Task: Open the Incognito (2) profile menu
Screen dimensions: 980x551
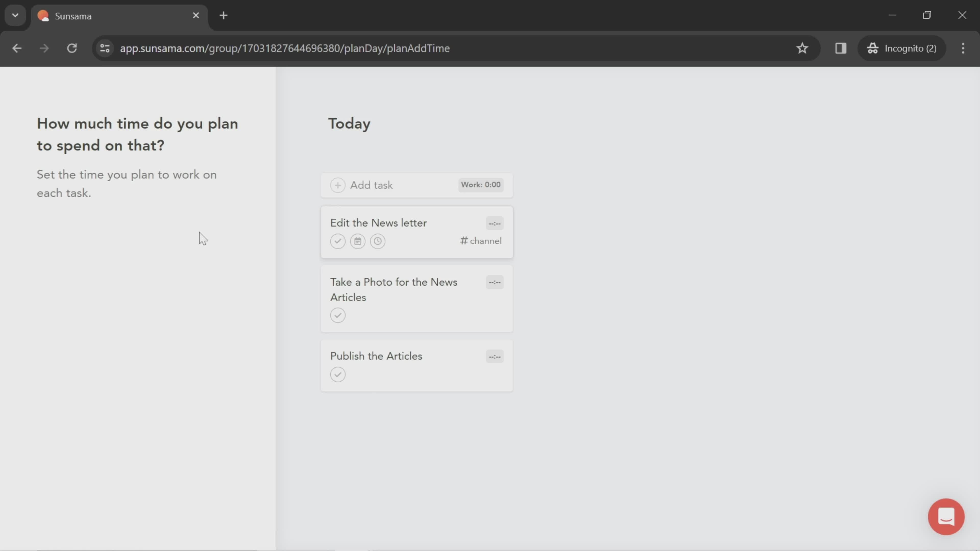Action: coord(902,48)
